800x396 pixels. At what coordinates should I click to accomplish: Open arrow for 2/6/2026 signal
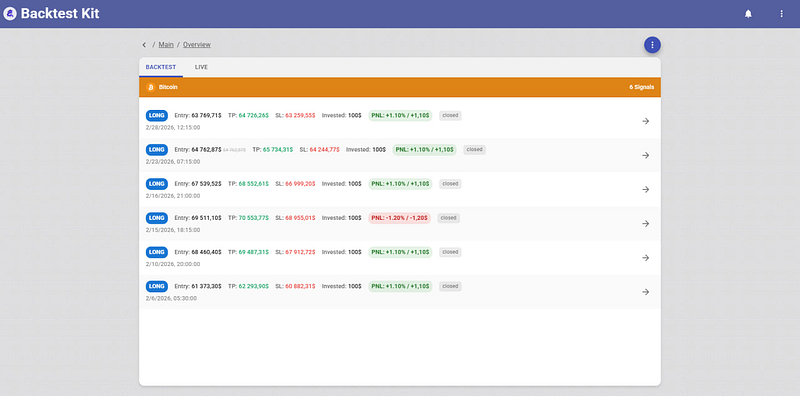pyautogui.click(x=645, y=292)
